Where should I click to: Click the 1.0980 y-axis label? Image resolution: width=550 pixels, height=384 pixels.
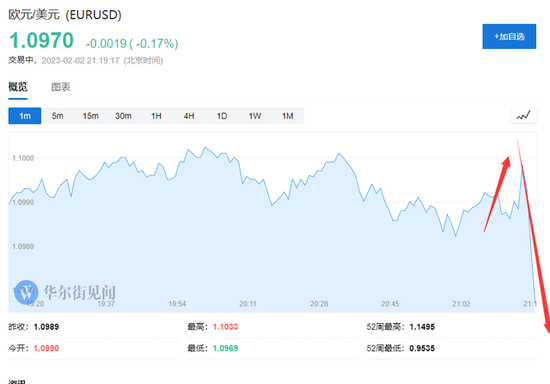click(x=23, y=247)
